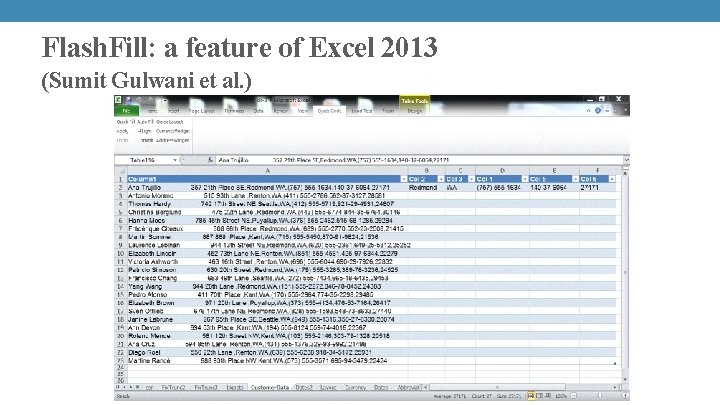Click the Ana Trujillo row in column A
The image size is (720, 405).
click(x=268, y=187)
